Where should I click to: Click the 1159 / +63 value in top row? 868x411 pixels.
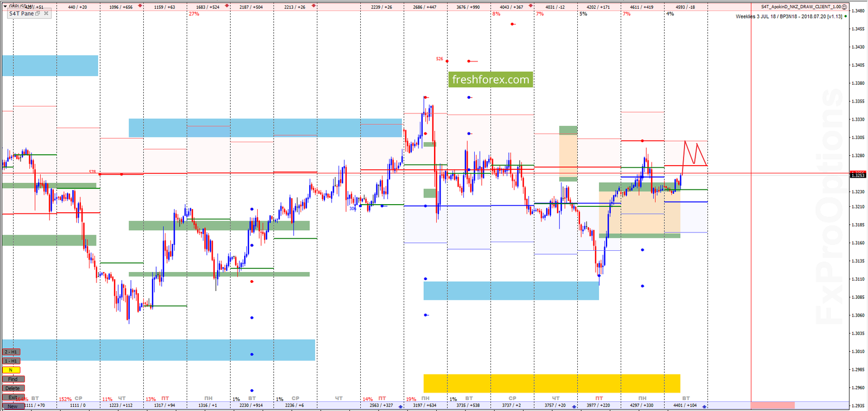pyautogui.click(x=164, y=8)
